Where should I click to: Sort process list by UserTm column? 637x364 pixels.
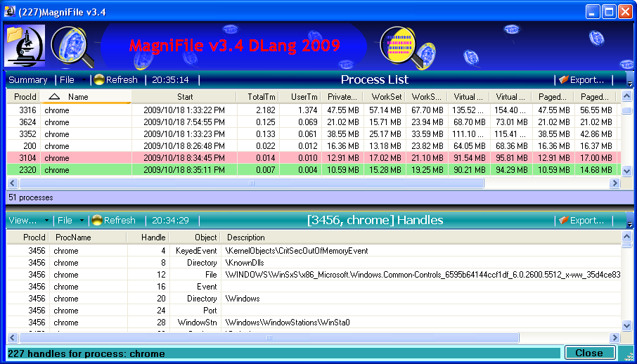click(301, 97)
